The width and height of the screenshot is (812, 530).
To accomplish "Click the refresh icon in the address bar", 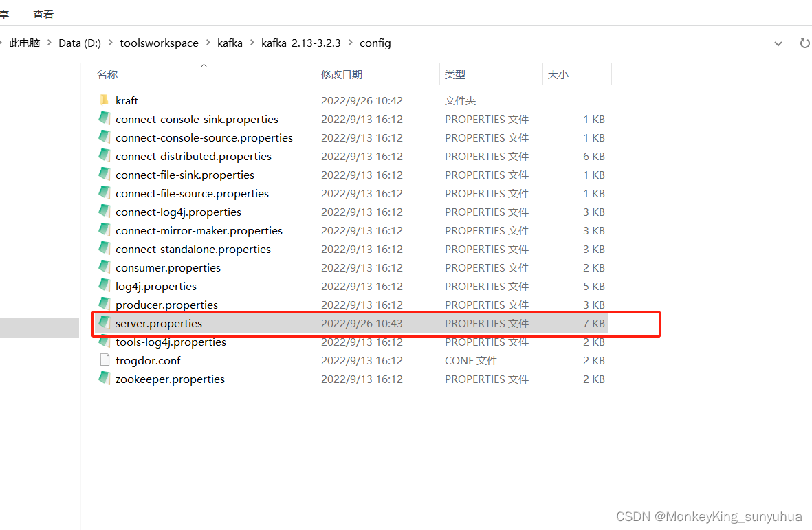I will click(x=804, y=43).
